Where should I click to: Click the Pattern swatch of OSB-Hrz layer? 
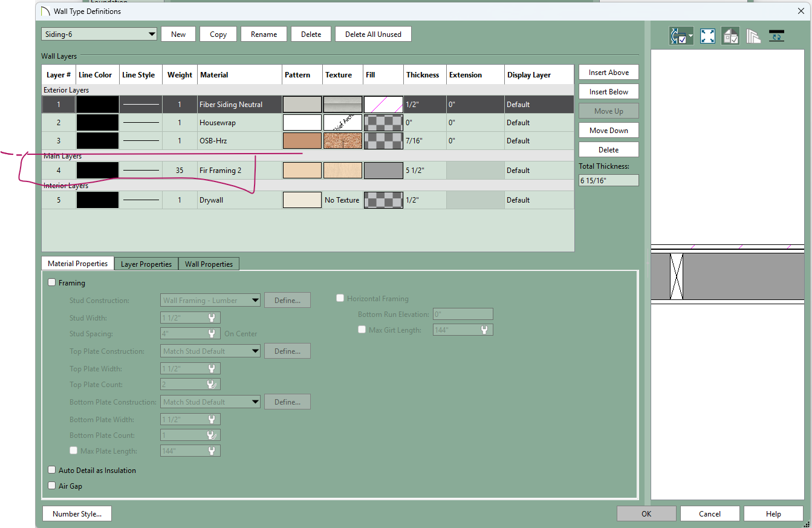point(302,140)
